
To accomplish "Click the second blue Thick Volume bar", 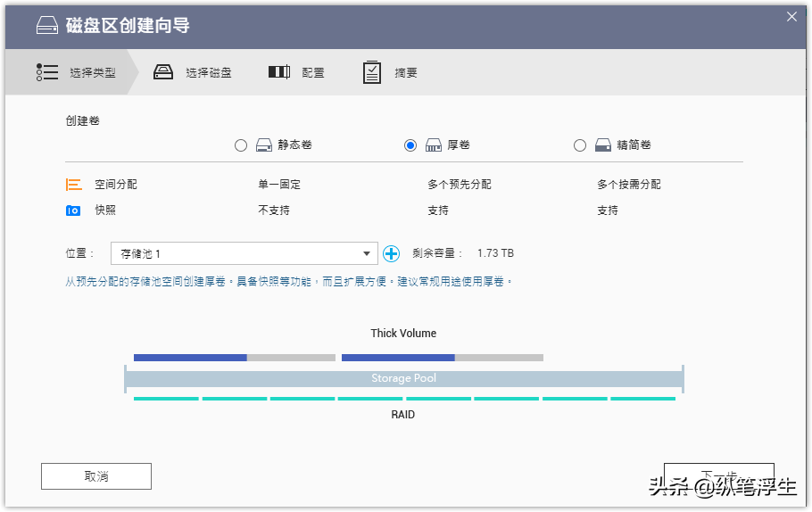I will pyautogui.click(x=398, y=358).
